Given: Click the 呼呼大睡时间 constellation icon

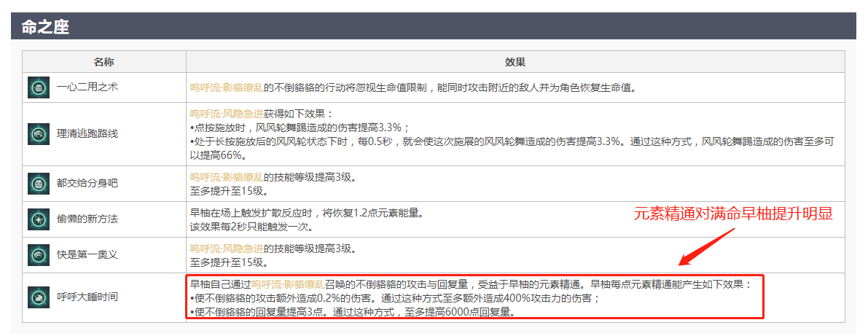Looking at the screenshot, I should [x=39, y=297].
